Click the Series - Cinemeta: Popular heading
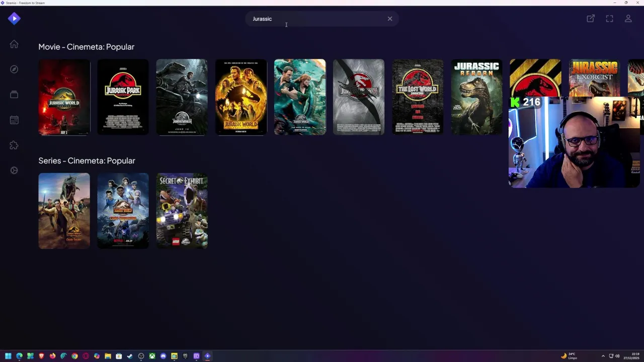This screenshot has height=362, width=644. pos(87,160)
